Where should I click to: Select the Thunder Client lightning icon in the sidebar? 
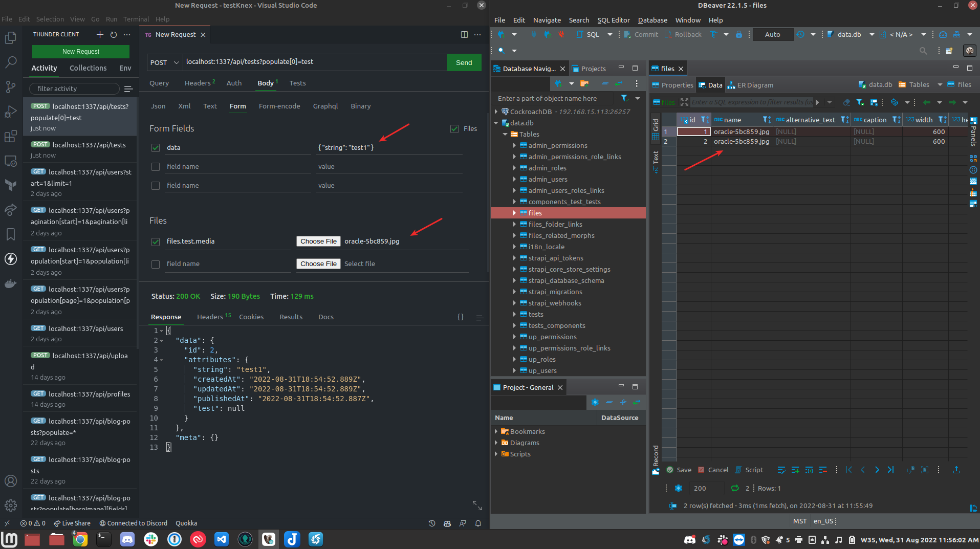tap(11, 259)
